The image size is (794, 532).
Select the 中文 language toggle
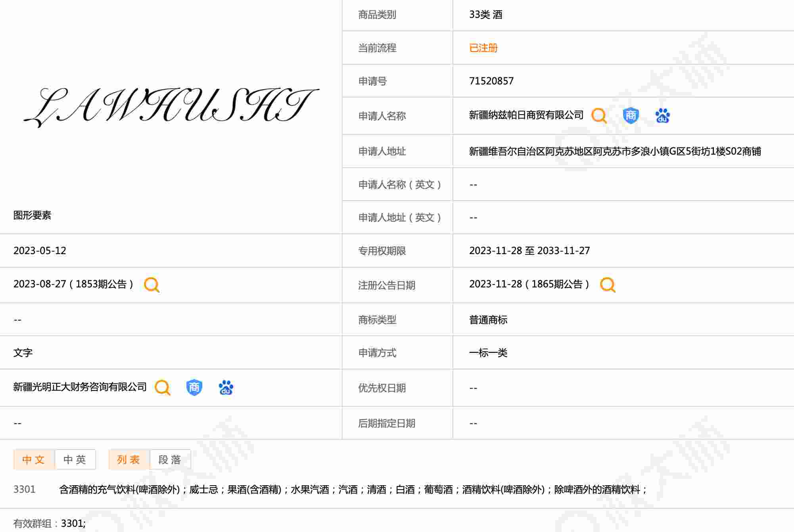point(34,459)
